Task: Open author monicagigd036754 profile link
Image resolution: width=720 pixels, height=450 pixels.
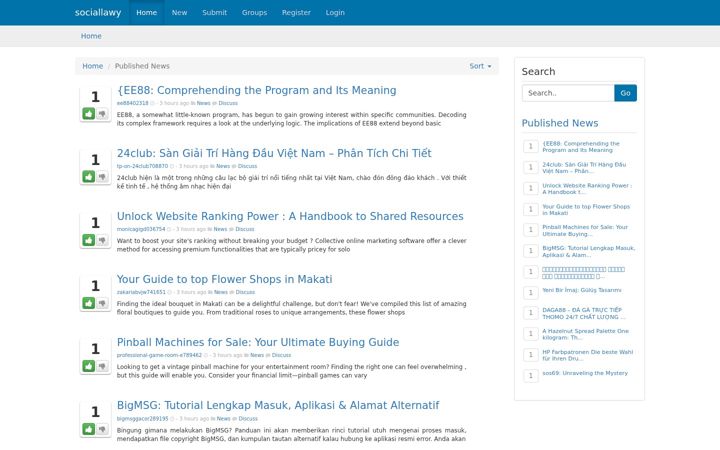Action: 141,229
